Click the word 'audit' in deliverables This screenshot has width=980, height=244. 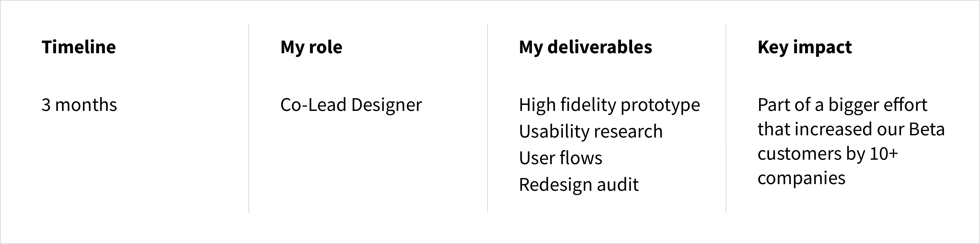pyautogui.click(x=618, y=184)
